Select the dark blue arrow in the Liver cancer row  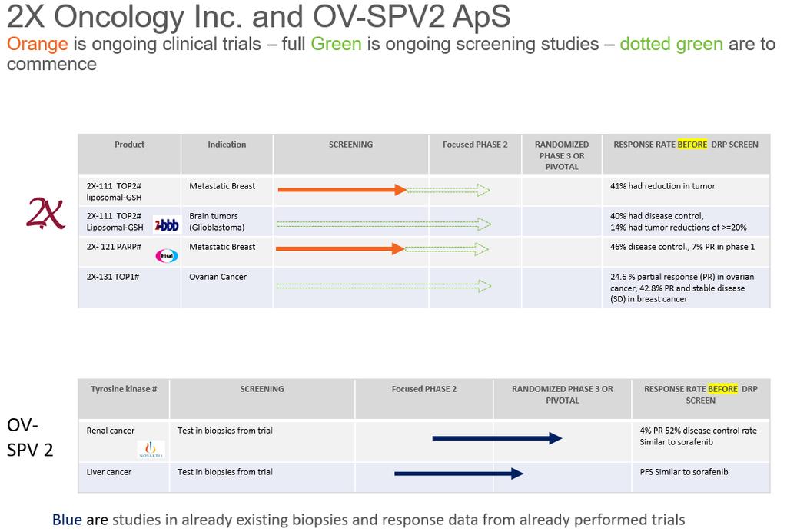pyautogui.click(x=459, y=474)
